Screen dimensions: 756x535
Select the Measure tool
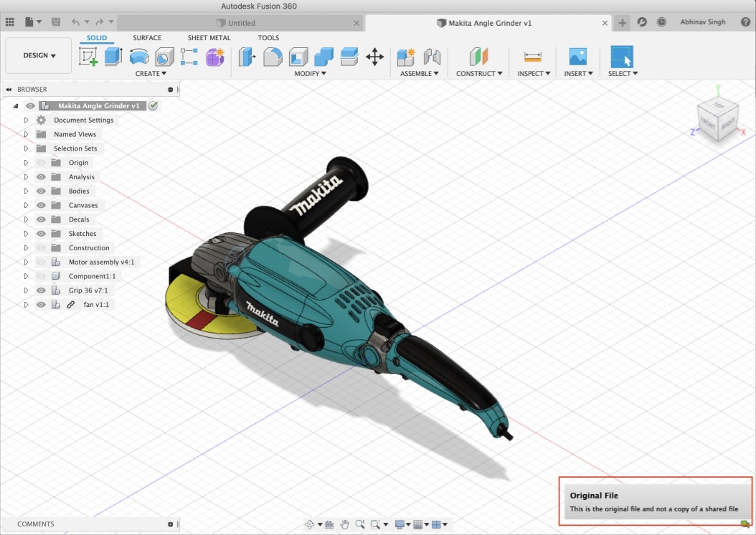533,57
